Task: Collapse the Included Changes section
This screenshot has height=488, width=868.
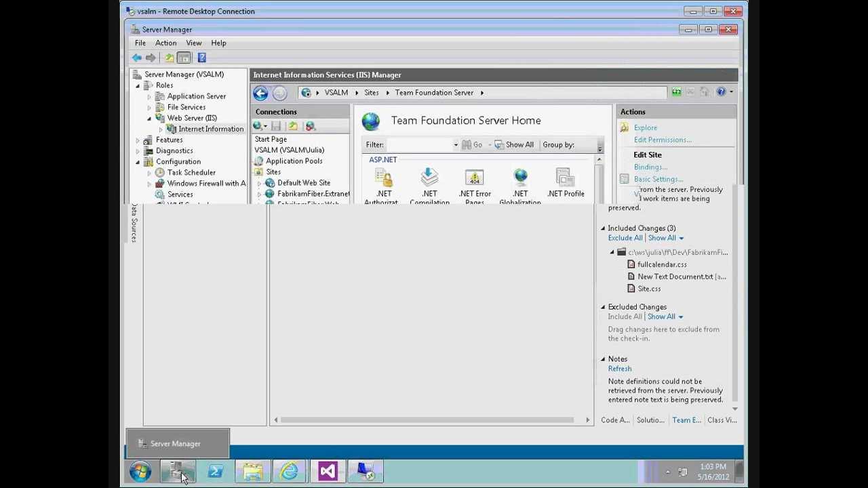Action: tap(603, 228)
